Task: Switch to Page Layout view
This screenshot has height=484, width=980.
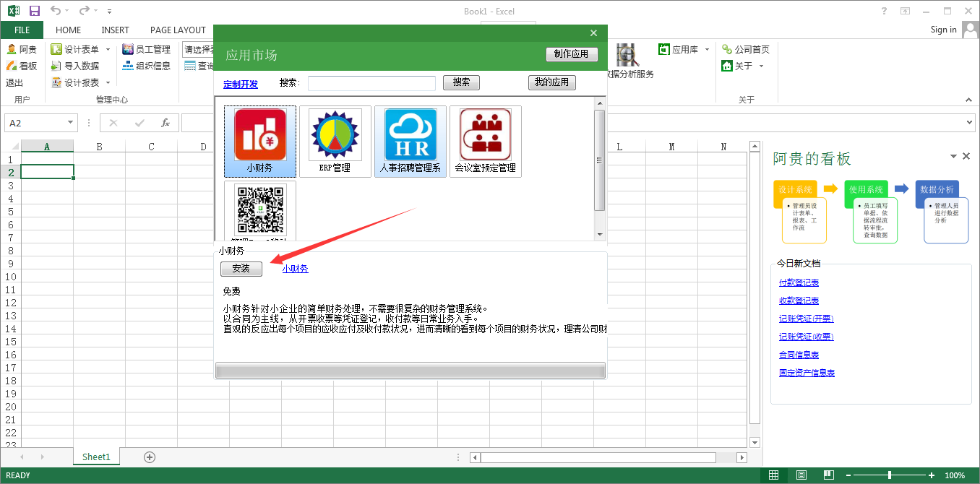Action: click(801, 475)
